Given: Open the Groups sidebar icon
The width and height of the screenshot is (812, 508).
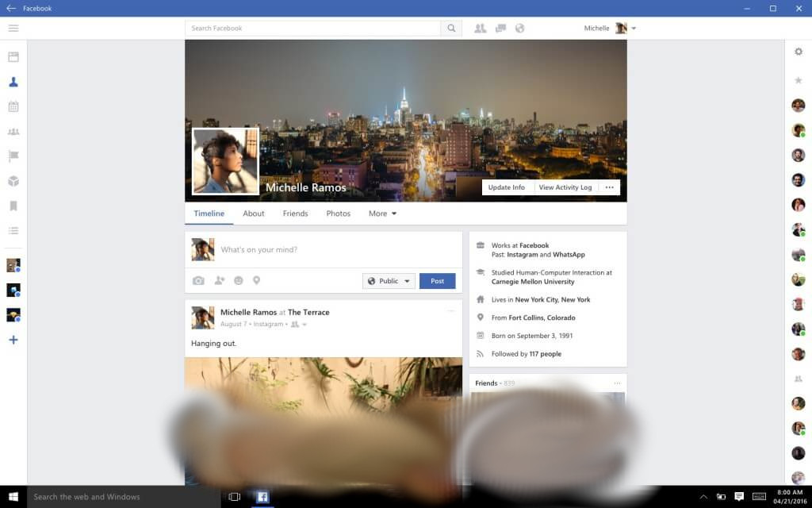Looking at the screenshot, I should 13,132.
